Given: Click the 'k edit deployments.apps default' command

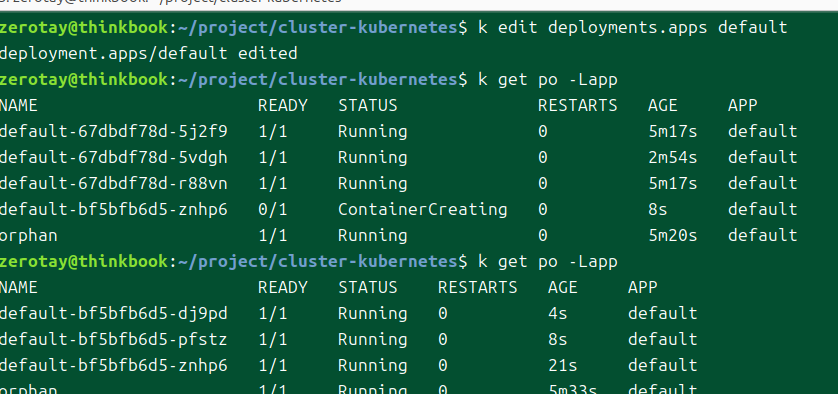Looking at the screenshot, I should 633,28.
